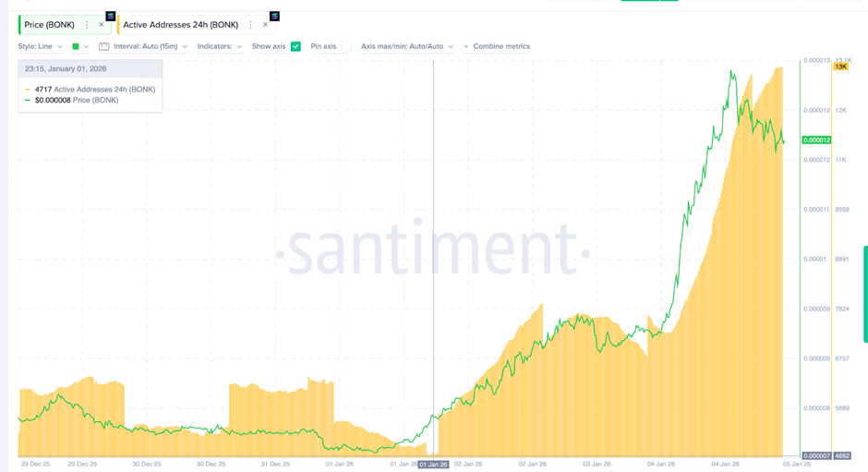Screen dimensions: 868x472
Task: Expand the Indicators dropdown
Action: pyautogui.click(x=219, y=46)
